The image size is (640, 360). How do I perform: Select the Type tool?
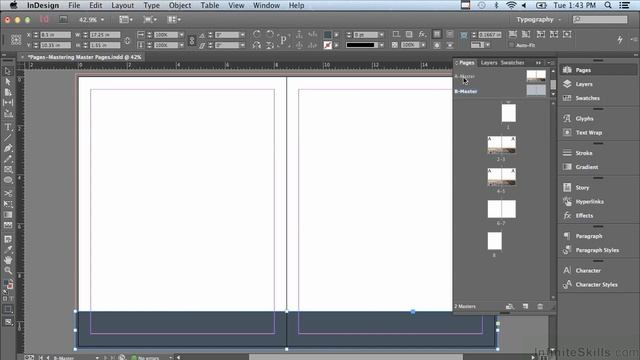click(x=8, y=127)
